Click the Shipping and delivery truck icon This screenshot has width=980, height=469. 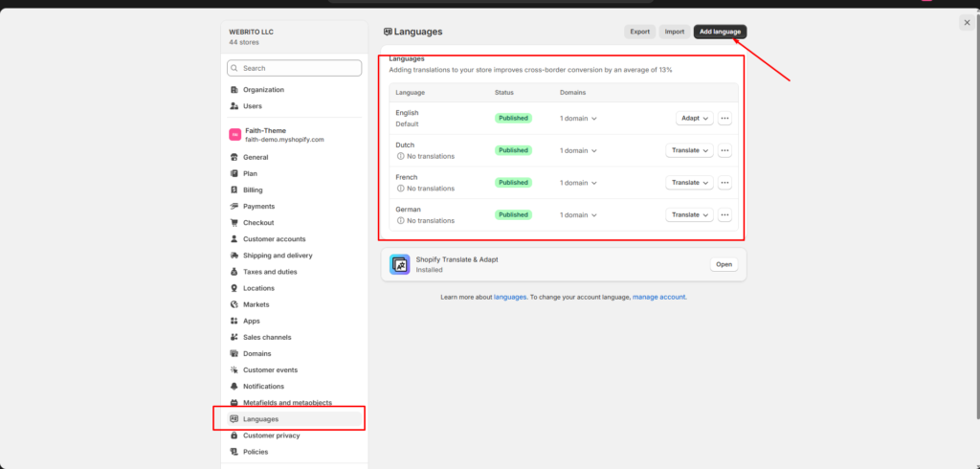234,256
